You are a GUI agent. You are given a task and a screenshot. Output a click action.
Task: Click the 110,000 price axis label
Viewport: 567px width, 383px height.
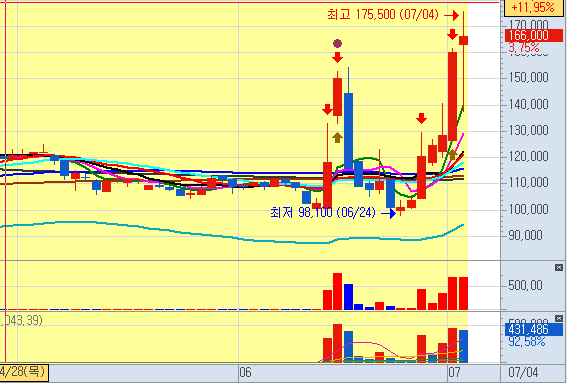[528, 182]
